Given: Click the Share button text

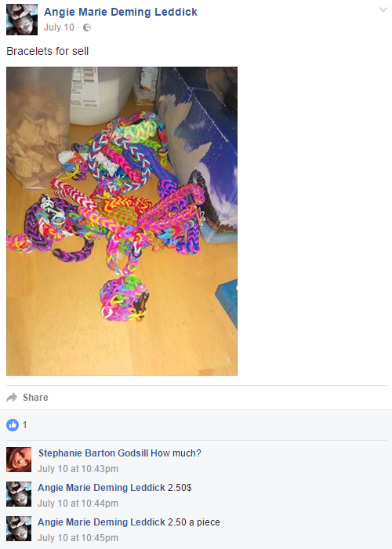Looking at the screenshot, I should (35, 398).
